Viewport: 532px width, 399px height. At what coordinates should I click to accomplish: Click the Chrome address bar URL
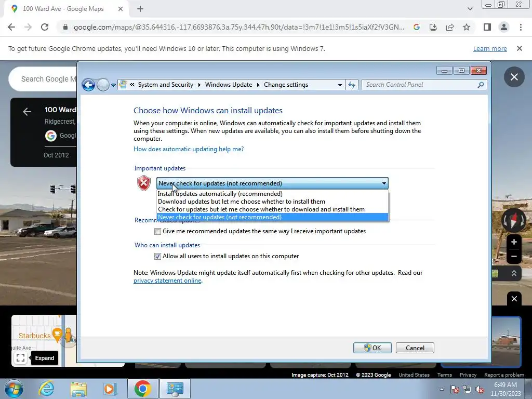(239, 27)
